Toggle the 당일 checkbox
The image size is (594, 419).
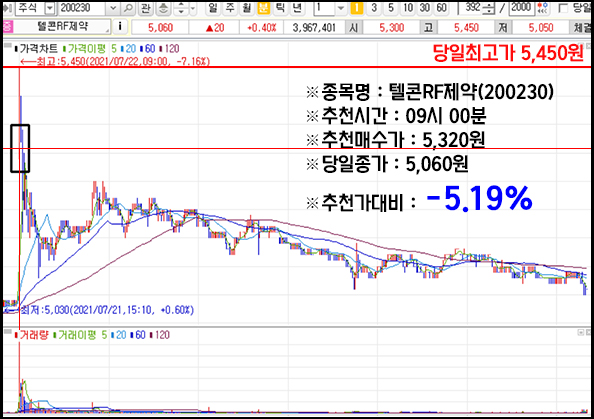(563, 8)
